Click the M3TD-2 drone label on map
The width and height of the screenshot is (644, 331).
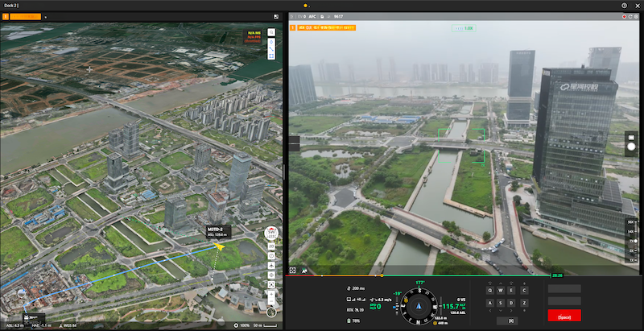215,230
